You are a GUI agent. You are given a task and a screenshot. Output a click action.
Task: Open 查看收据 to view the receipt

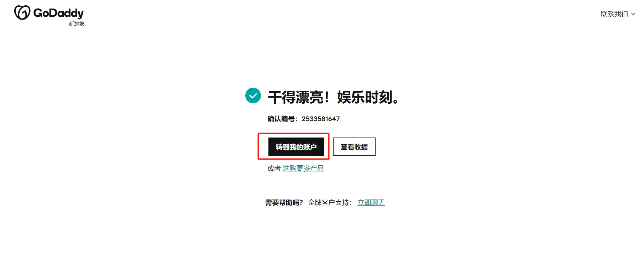tap(354, 147)
